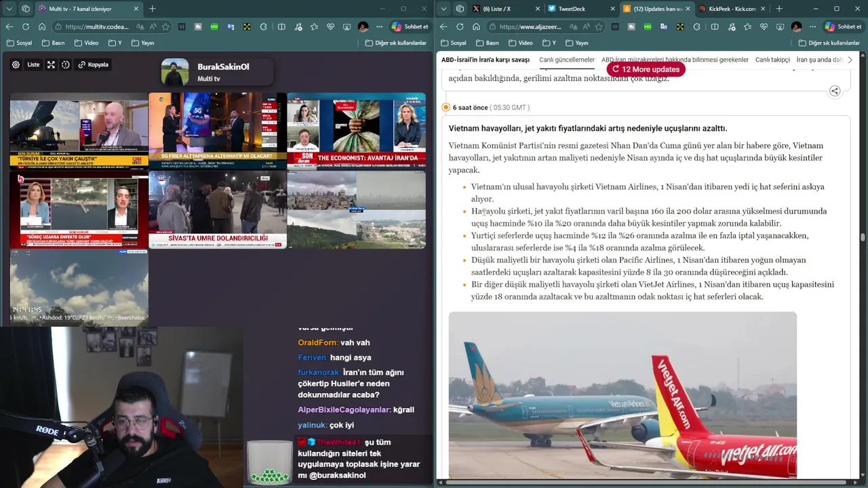Select the 5G fiber studio stream thumbnail
Screen dimensions: 868x488
[x=217, y=131]
